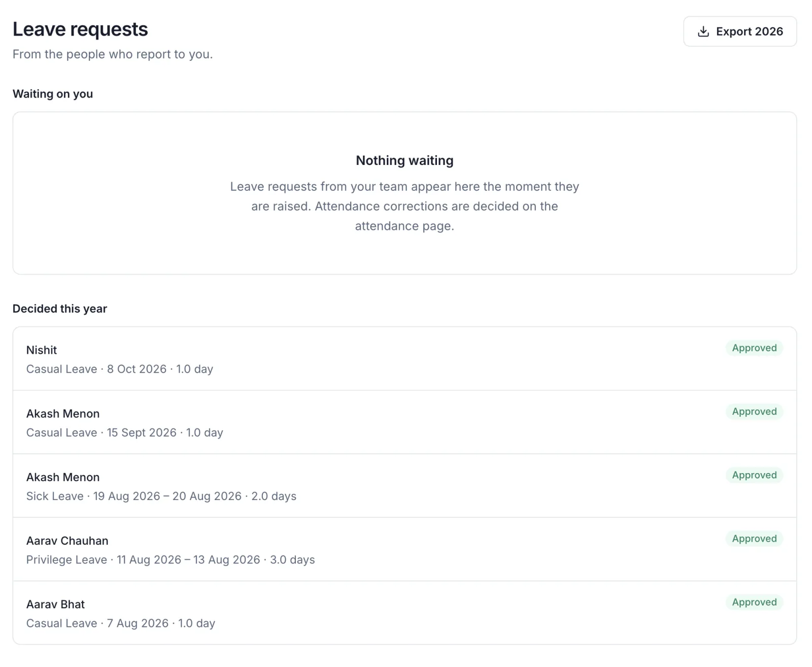
Task: Click the 'Waiting on you' section heading
Action: (53, 94)
